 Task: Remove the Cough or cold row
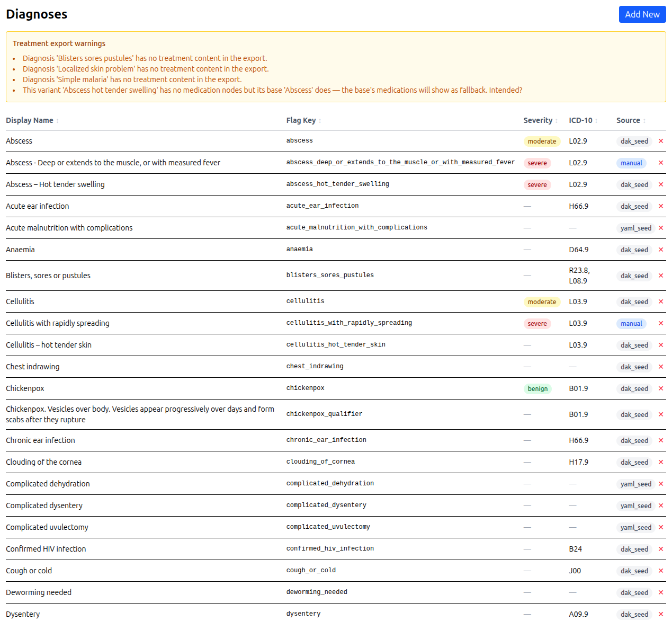tap(661, 571)
